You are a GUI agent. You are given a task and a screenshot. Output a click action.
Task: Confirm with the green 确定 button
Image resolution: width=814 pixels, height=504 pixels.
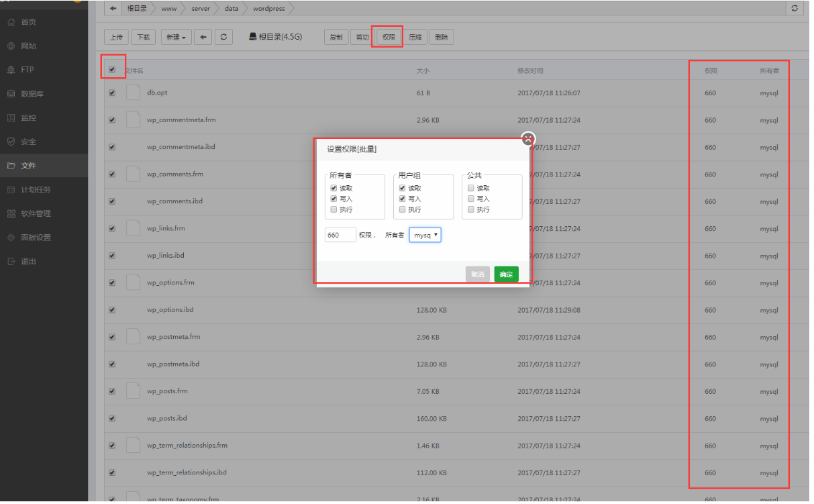(x=506, y=274)
